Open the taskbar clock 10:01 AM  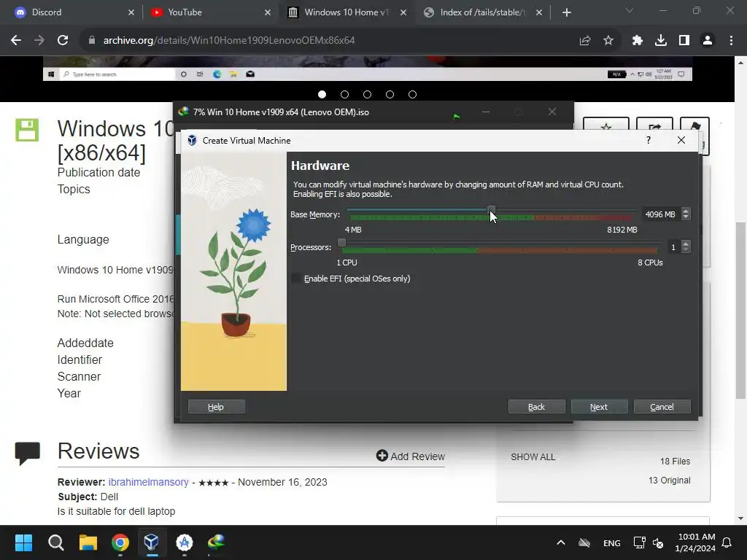(695, 542)
